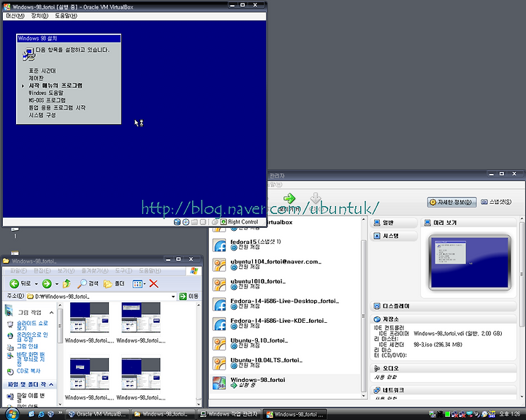Open the 장치(D) menu in VM window

pos(39,16)
